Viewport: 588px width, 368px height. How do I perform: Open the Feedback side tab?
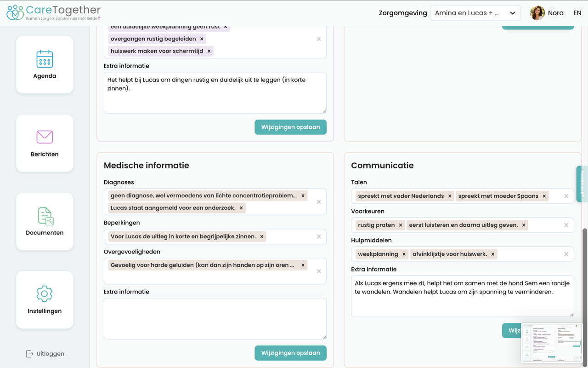tap(582, 184)
